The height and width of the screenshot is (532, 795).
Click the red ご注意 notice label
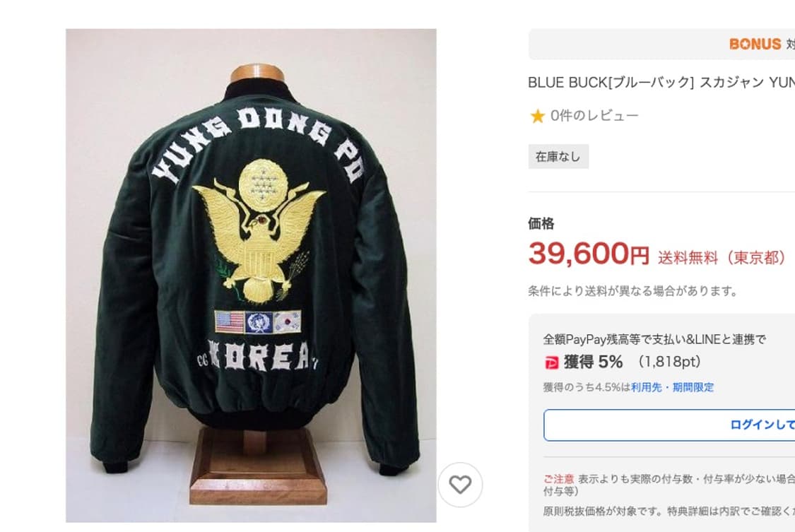(x=559, y=479)
